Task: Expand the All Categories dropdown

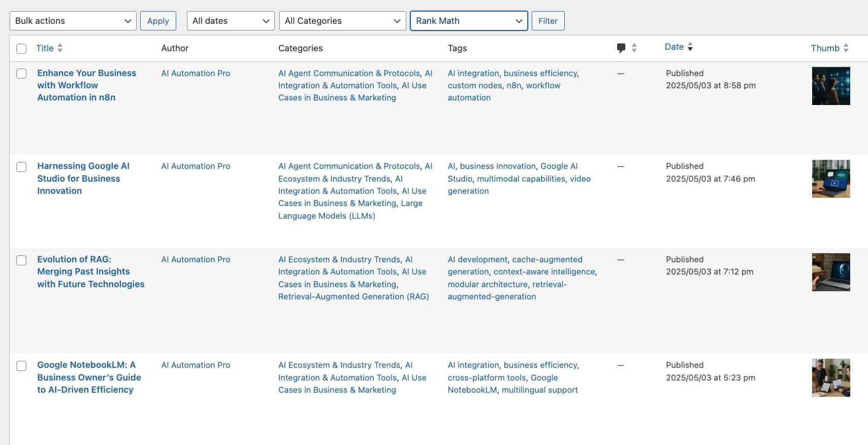Action: coord(343,21)
